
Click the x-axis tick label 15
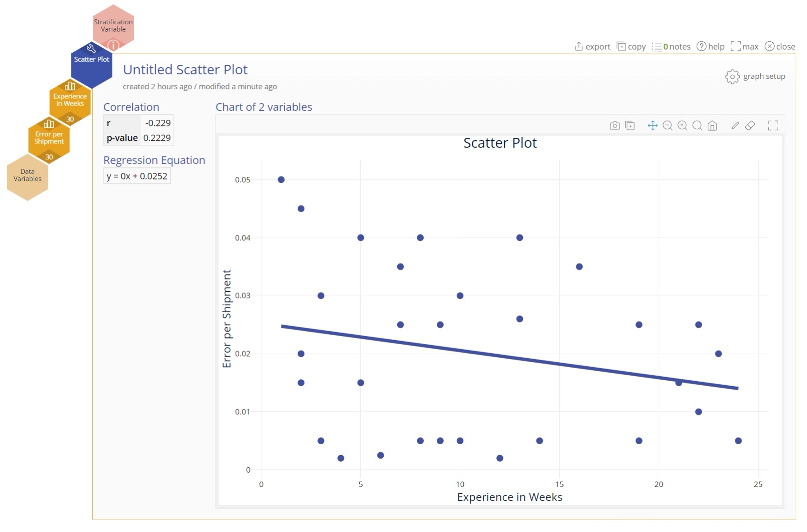[x=559, y=484]
